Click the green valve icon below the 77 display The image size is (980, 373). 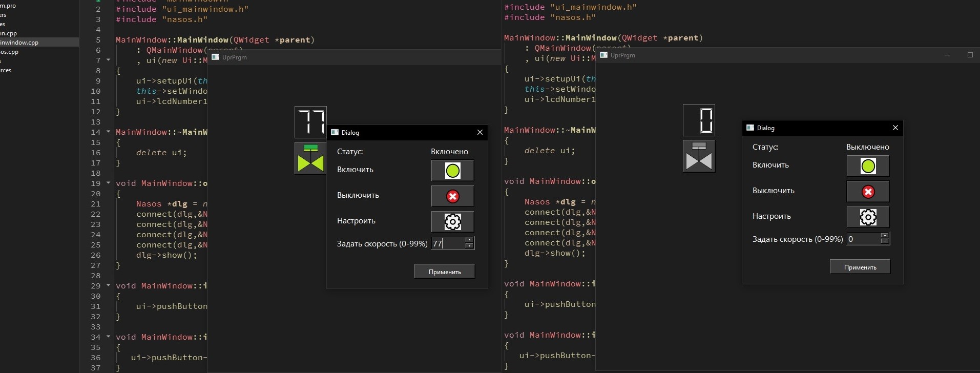click(310, 158)
